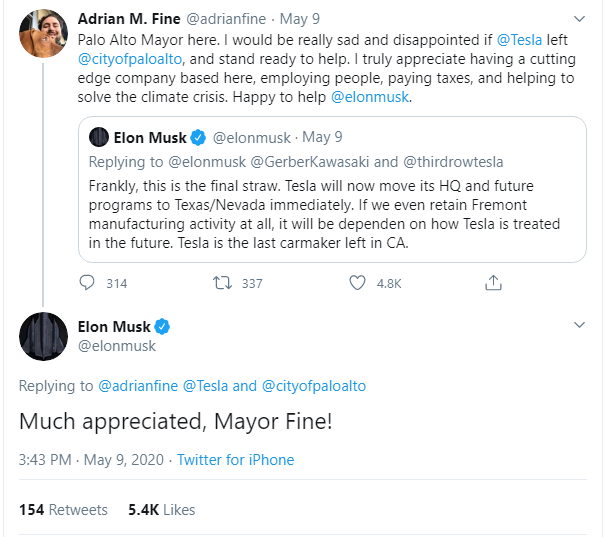This screenshot has width=605, height=537.
Task: Click small Elon Musk avatar in quoted tweet
Action: tap(99, 137)
